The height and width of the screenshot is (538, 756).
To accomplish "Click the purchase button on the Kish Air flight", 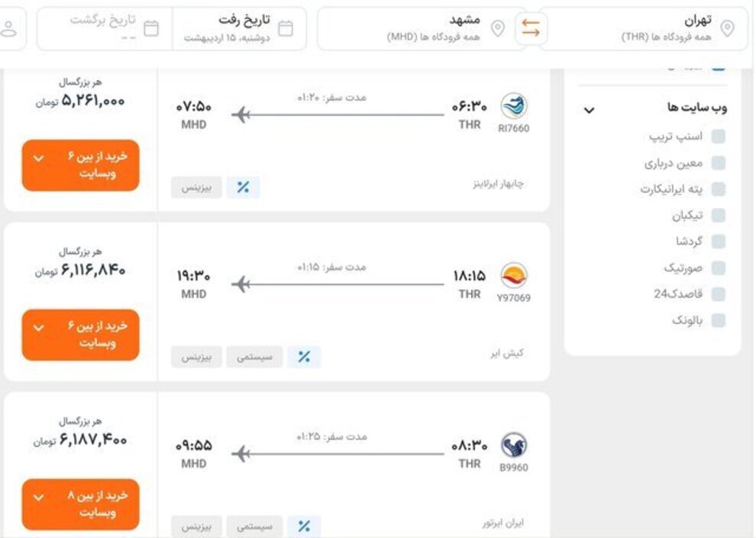I will pos(80,334).
